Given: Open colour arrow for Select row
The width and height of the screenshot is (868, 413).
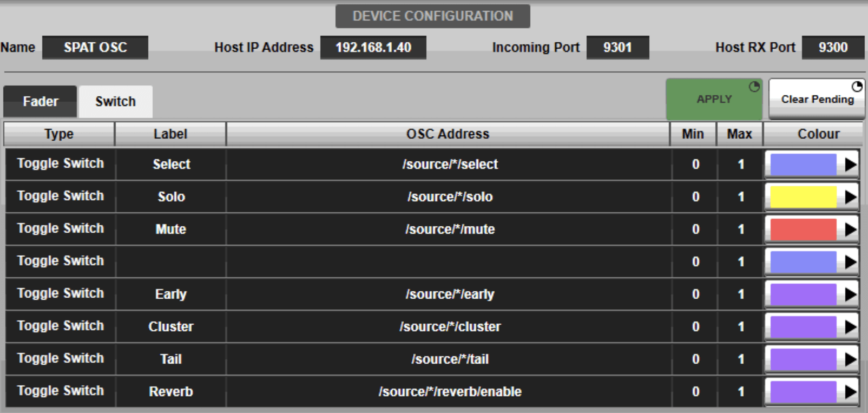Looking at the screenshot, I should click(850, 165).
